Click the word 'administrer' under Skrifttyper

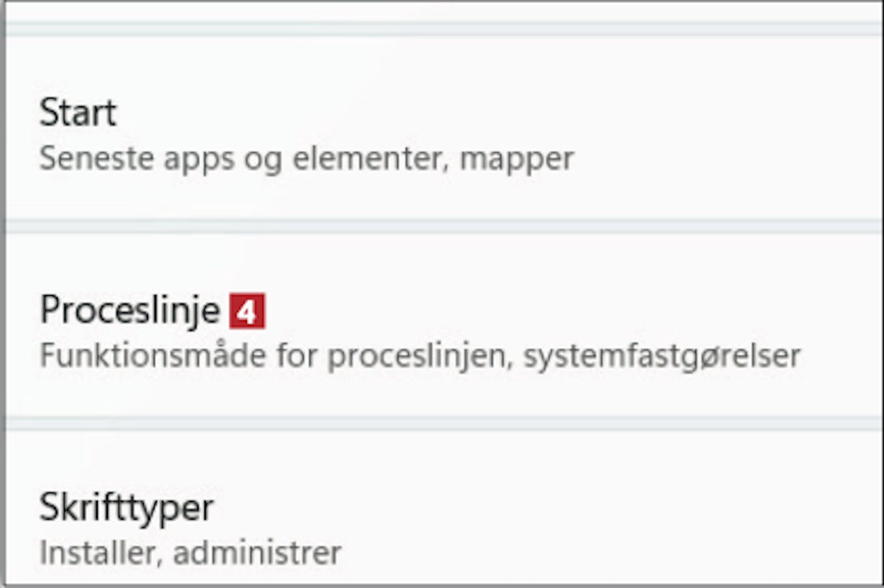(x=257, y=553)
